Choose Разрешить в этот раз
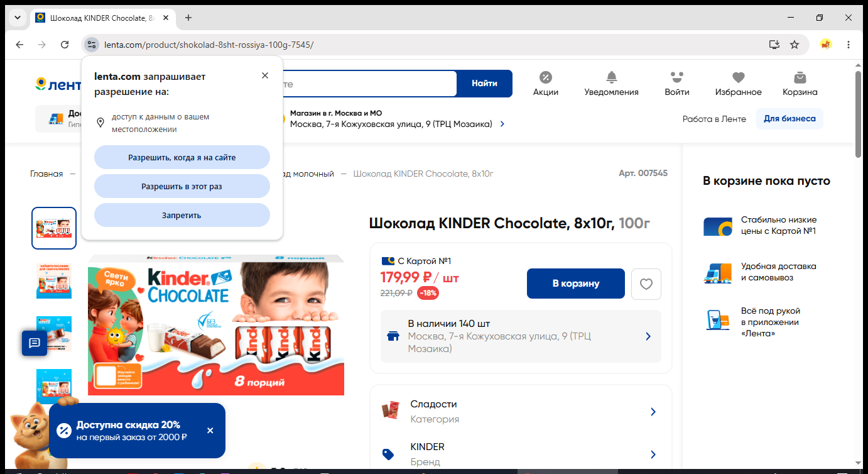Screen dimensions: 868x474 pos(182,186)
